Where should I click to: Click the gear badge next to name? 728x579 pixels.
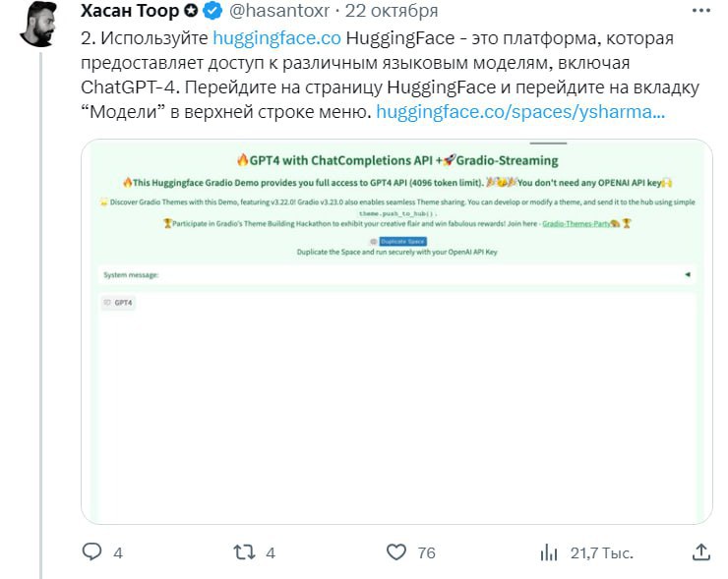tap(191, 12)
